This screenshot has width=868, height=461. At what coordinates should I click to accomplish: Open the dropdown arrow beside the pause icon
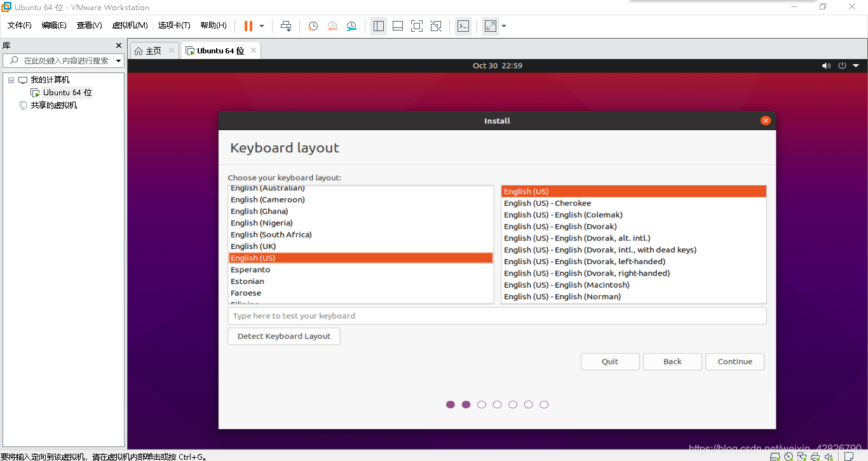262,26
